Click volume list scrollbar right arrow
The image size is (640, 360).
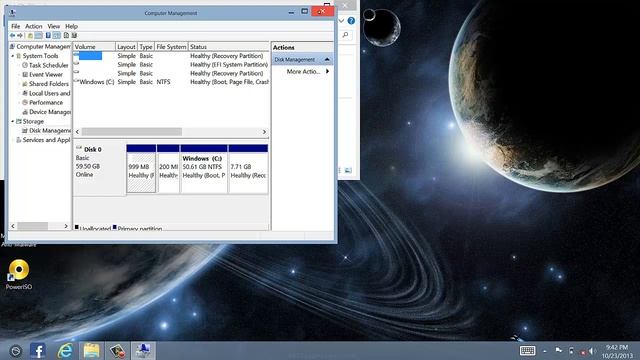pos(264,132)
